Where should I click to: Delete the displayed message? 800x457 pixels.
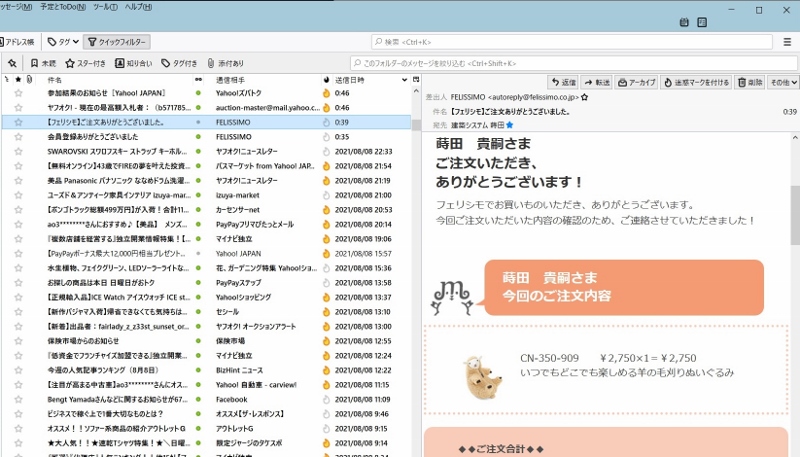coord(750,82)
